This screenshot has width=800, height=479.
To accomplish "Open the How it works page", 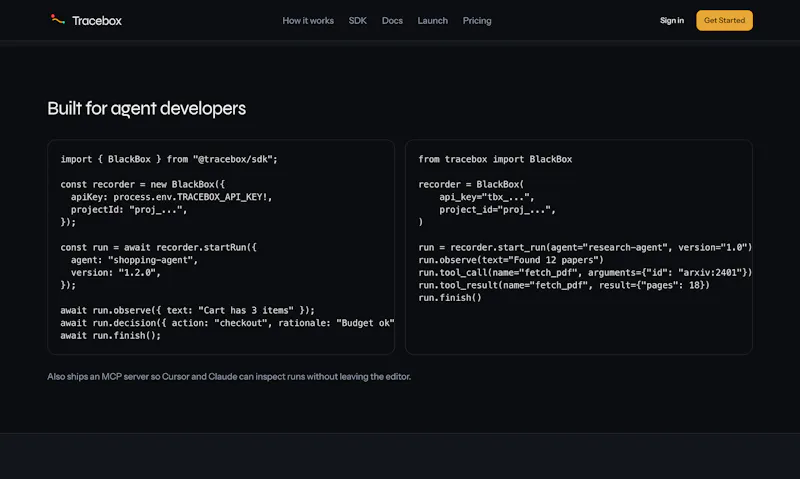I will 308,21.
